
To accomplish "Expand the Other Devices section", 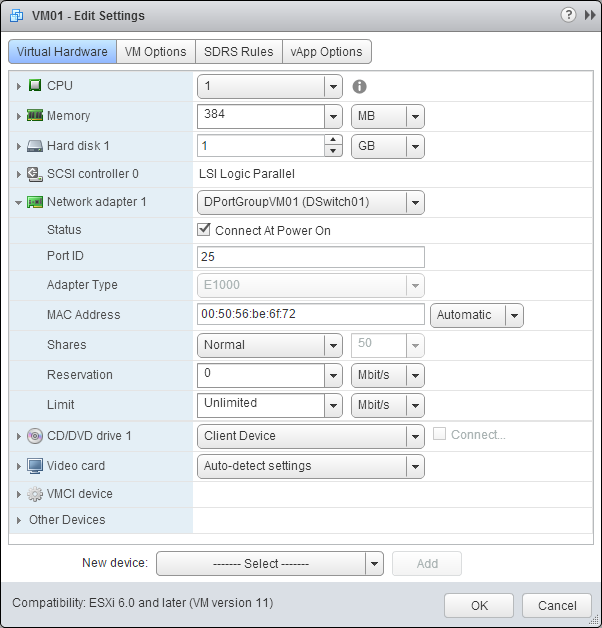I will (x=19, y=520).
